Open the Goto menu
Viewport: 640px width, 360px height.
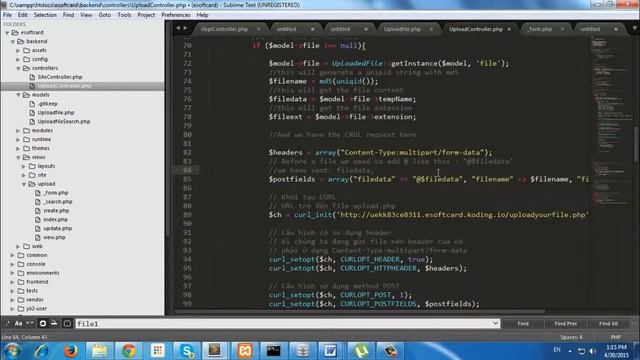click(104, 15)
